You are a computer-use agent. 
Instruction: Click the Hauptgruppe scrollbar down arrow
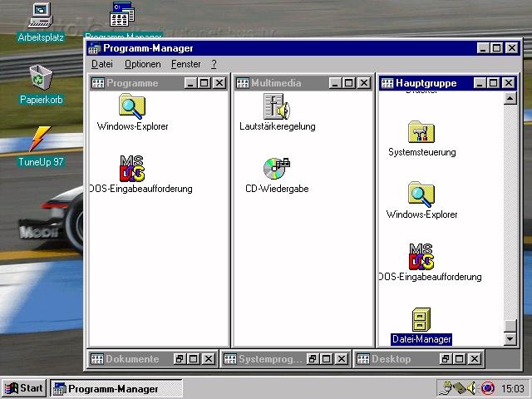coord(510,339)
